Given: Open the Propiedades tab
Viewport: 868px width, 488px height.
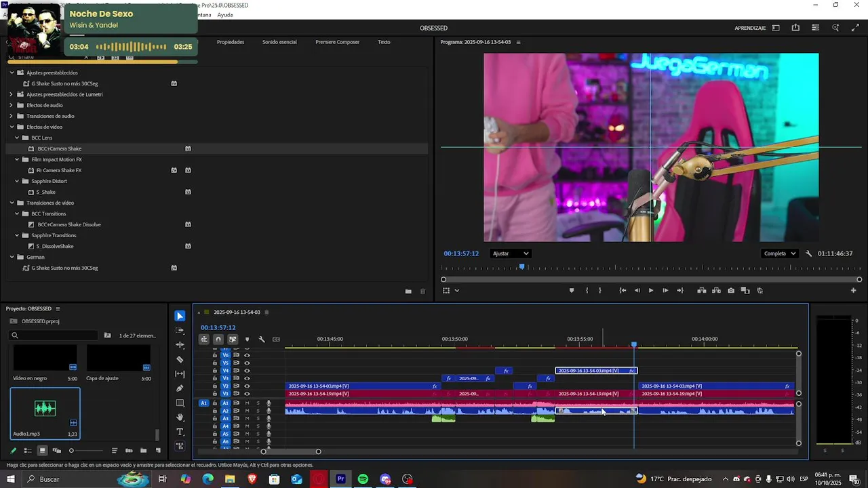Looking at the screenshot, I should [x=231, y=42].
